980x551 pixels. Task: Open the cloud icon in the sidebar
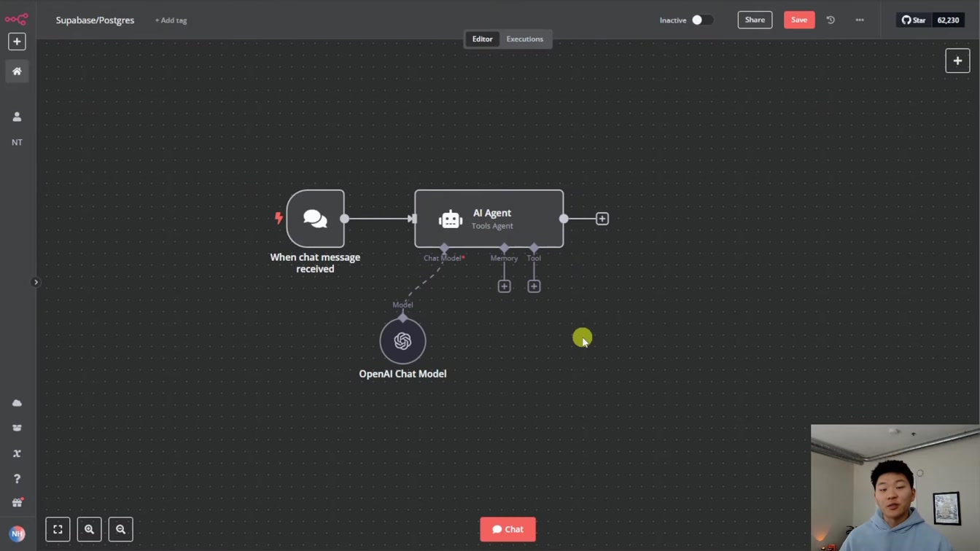click(17, 403)
